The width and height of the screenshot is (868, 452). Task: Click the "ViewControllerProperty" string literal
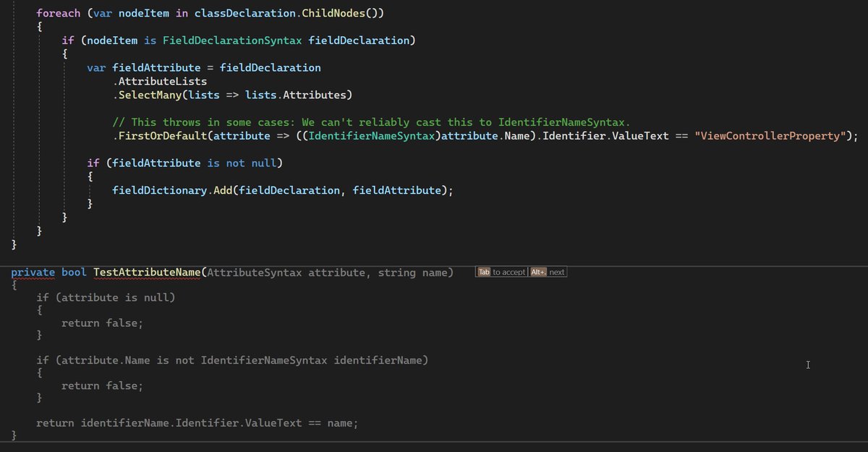point(770,136)
